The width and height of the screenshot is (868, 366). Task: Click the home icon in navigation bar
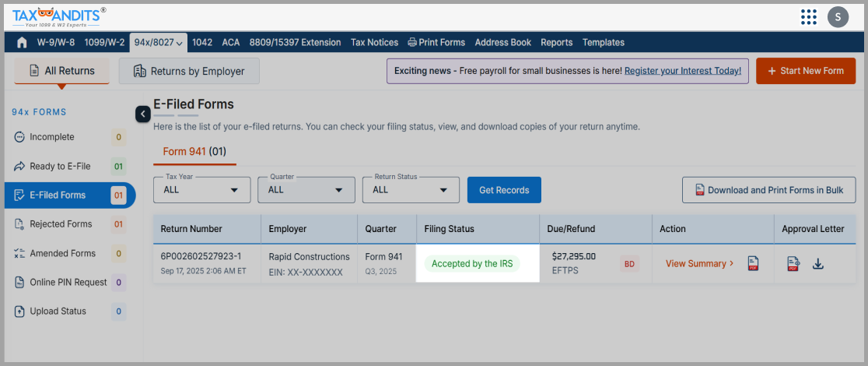[22, 43]
